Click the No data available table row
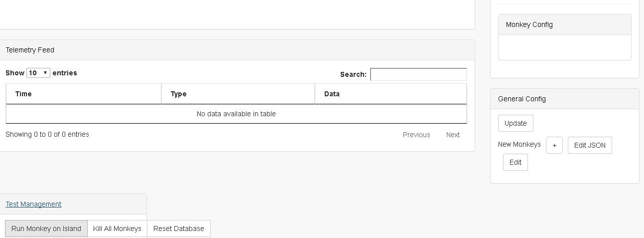This screenshot has width=644, height=238. [x=236, y=114]
